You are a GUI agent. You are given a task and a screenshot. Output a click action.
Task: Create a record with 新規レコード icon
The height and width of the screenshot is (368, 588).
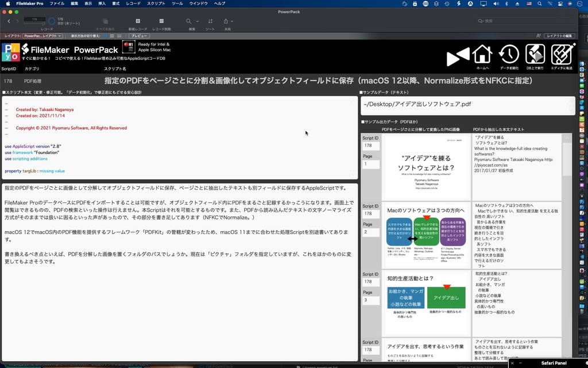coord(138,21)
